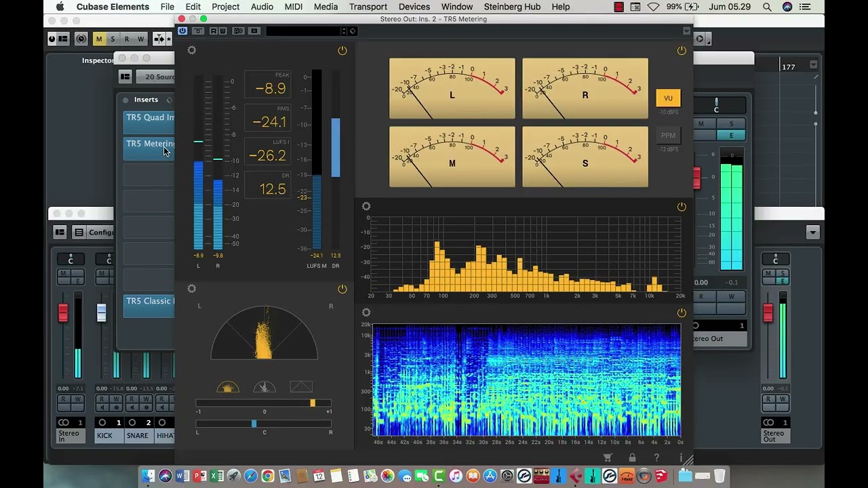Switch the meters to VU mode
This screenshot has width=868, height=488.
668,98
